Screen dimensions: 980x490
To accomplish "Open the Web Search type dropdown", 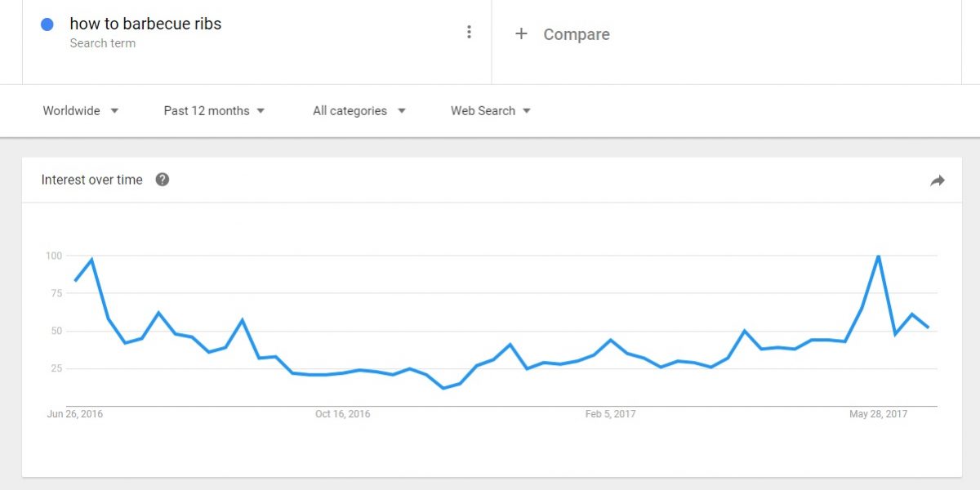I will point(491,110).
